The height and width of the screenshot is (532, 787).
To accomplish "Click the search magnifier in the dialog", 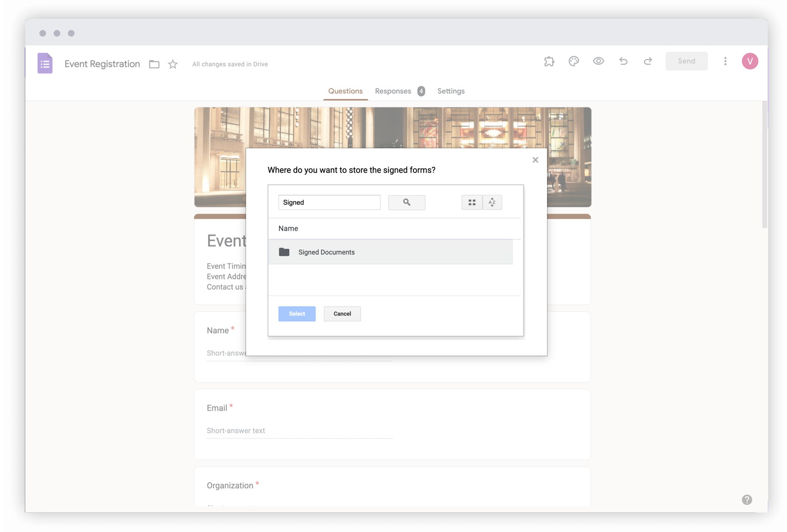I will click(x=406, y=202).
